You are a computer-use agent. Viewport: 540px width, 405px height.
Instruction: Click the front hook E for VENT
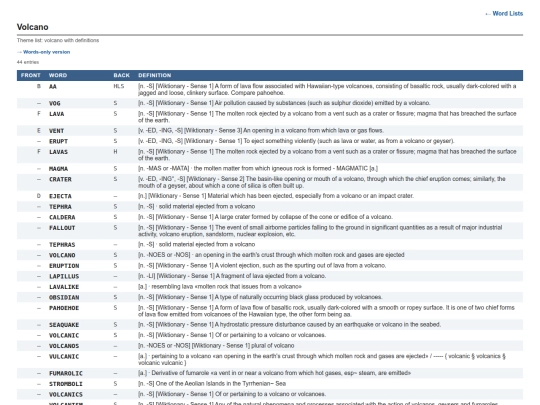(x=39, y=131)
